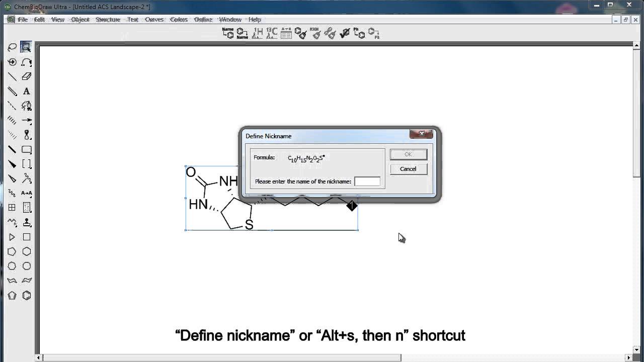Select the Cyclopentane ring tool
Viewport: 644px width, 362px height.
tap(12, 251)
